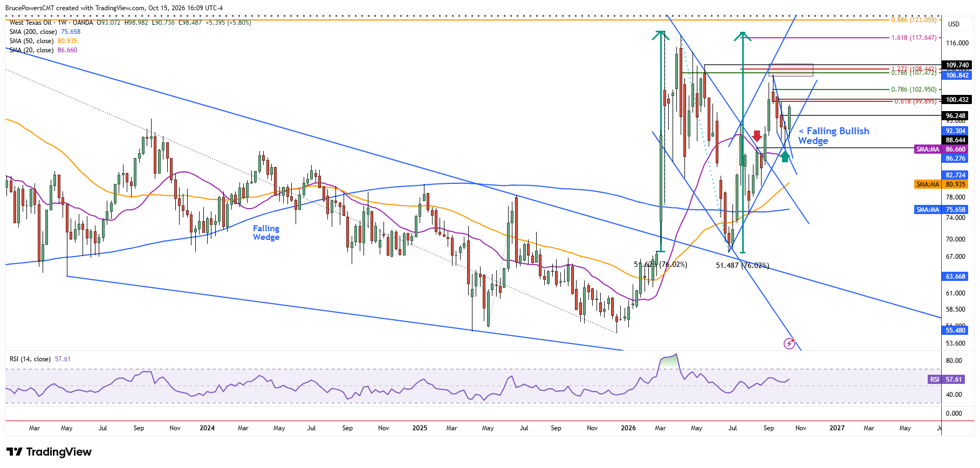Select the small green up arrow marker

click(x=785, y=156)
